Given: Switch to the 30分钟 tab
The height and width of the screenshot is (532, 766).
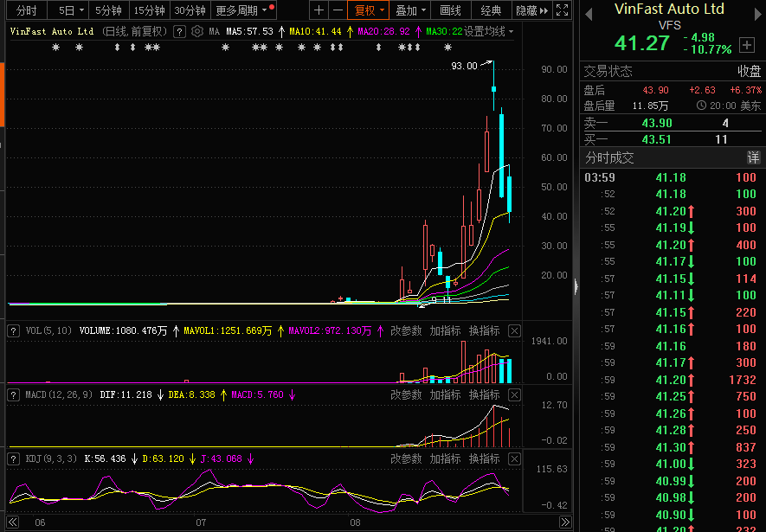Looking at the screenshot, I should pos(190,10).
